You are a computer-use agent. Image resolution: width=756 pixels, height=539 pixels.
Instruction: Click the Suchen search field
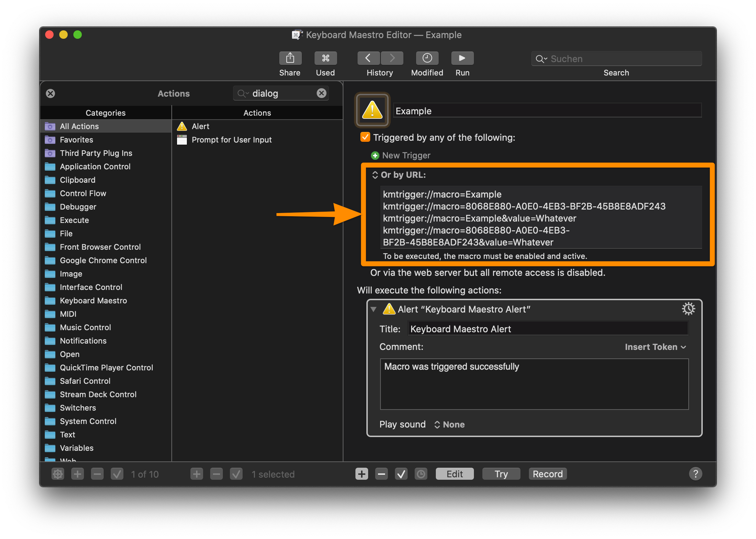pyautogui.click(x=616, y=59)
